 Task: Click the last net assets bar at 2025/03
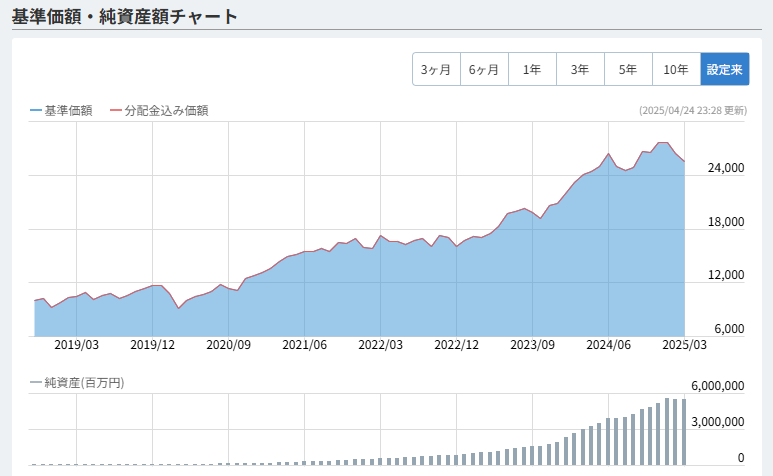[684, 432]
